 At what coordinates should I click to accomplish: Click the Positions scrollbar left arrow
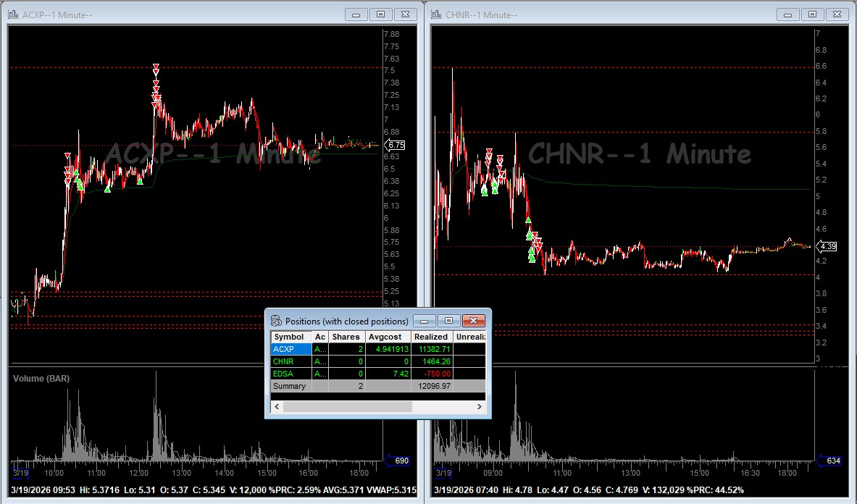[277, 406]
